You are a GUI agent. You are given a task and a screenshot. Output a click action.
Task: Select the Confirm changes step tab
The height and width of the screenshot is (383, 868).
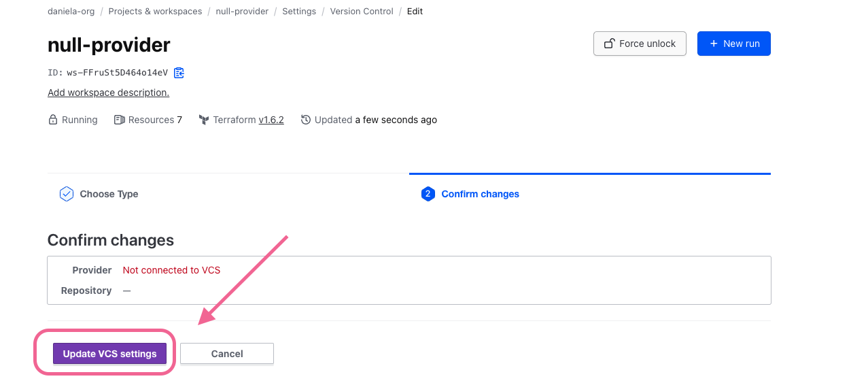click(x=480, y=194)
